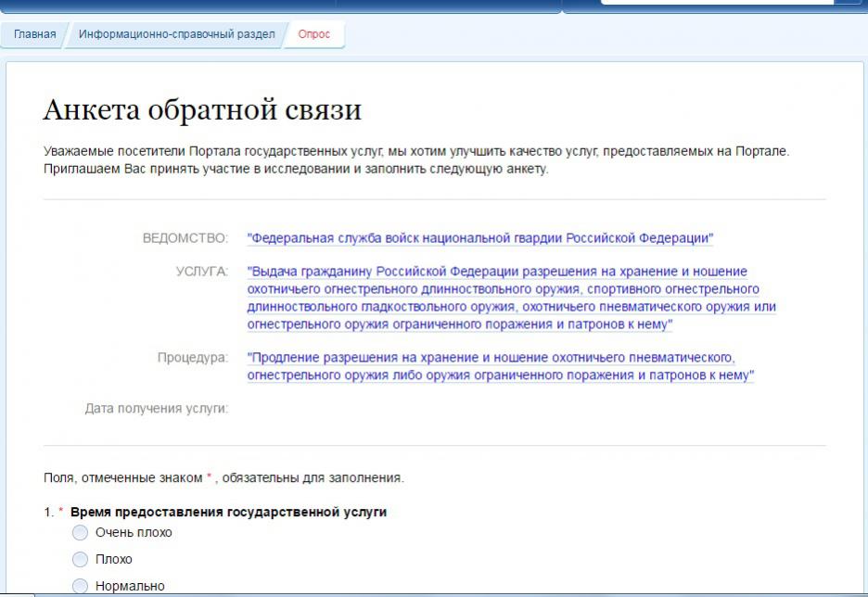Select the Очень плохо radio button
The height and width of the screenshot is (597, 868).
point(80,533)
